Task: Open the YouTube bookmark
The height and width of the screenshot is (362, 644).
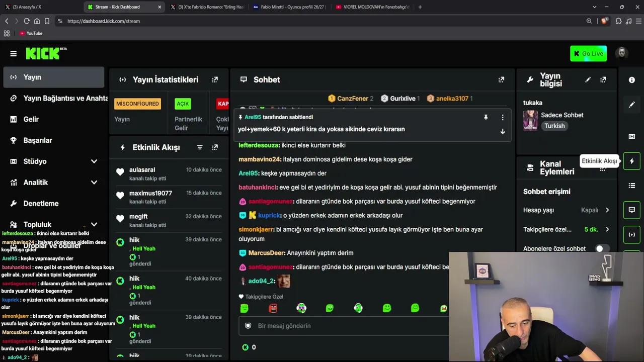Action: click(x=31, y=33)
